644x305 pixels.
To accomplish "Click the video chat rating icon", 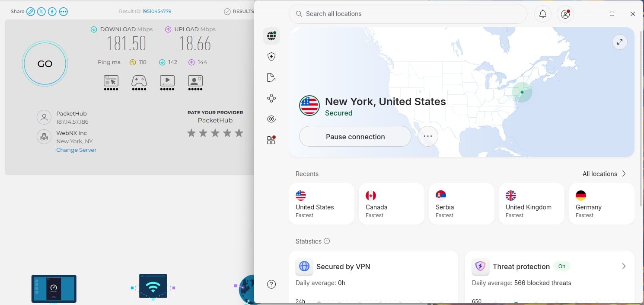I will pos(195,81).
